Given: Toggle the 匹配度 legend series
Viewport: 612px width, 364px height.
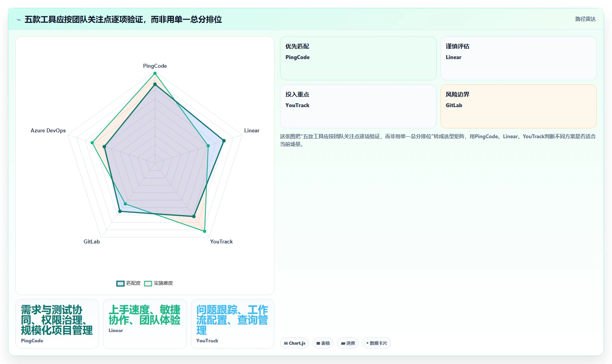Looking at the screenshot, I should 129,283.
